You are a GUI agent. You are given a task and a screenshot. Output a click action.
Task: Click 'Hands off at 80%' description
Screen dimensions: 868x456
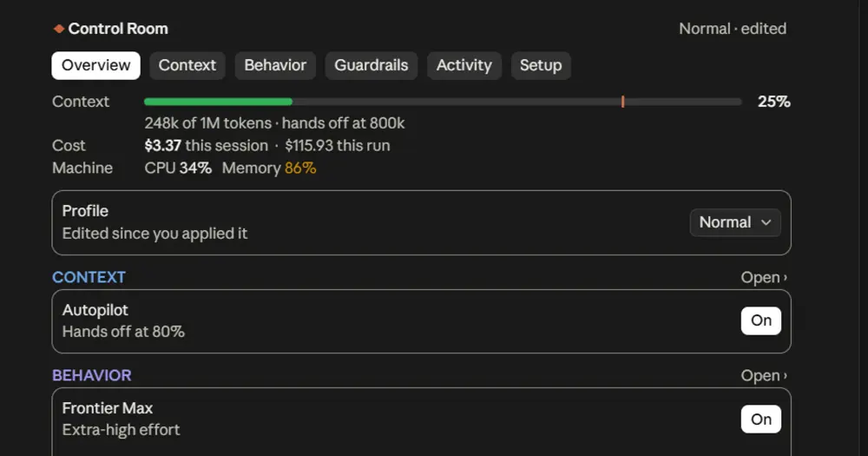(123, 331)
